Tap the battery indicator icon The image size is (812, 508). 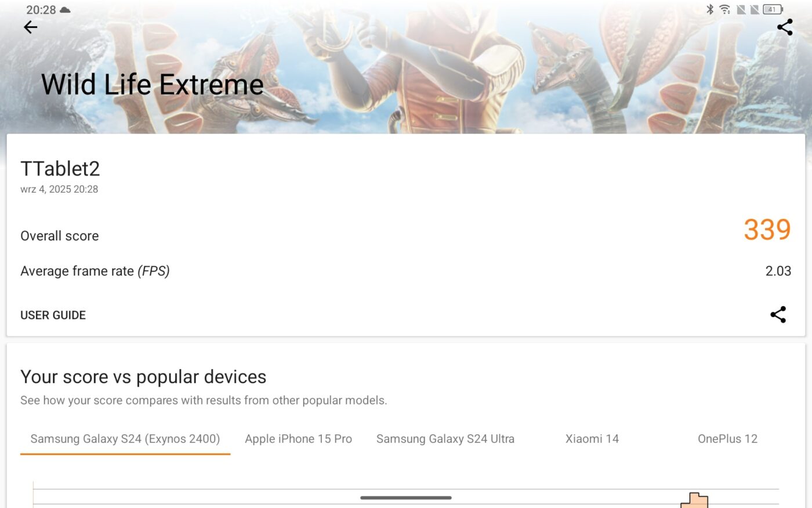(x=773, y=9)
